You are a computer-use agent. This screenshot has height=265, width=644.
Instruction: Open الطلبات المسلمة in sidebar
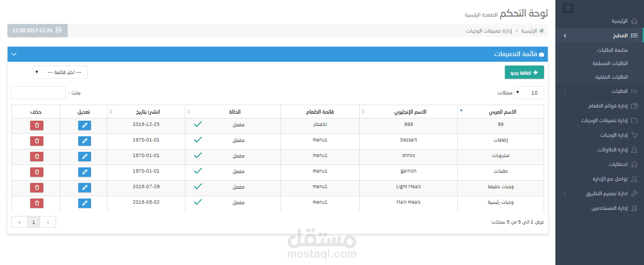click(611, 63)
